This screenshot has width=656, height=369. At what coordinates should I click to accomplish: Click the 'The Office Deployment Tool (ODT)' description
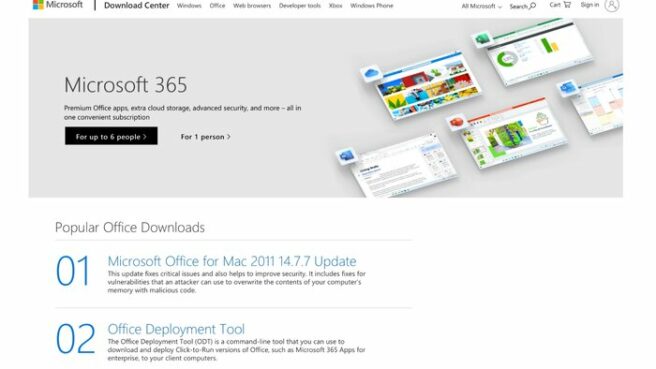click(236, 350)
